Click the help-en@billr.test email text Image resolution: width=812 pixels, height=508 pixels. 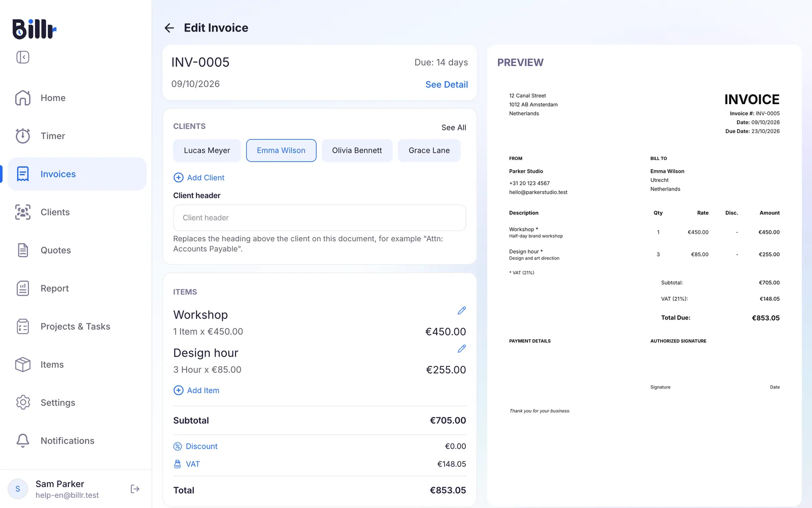pos(67,495)
